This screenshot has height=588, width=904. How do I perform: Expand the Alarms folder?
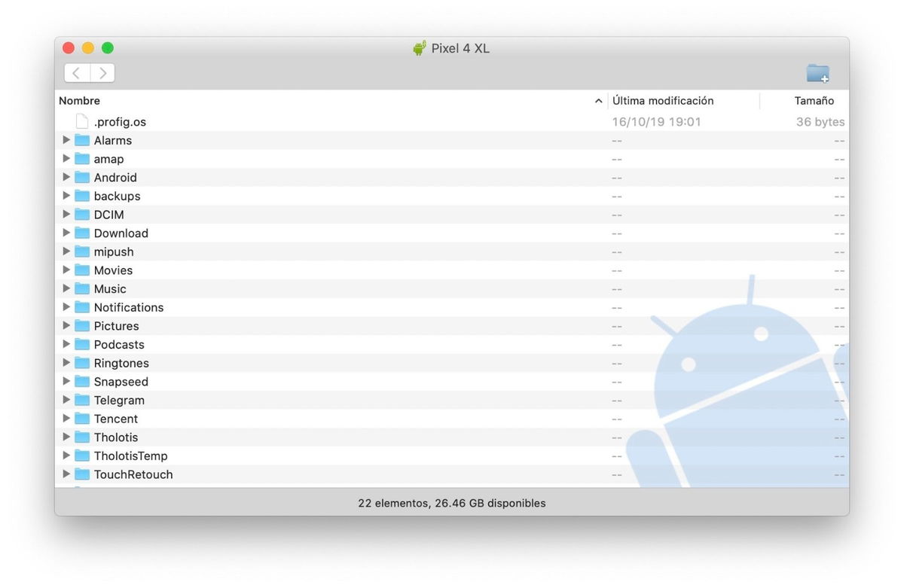click(x=66, y=140)
